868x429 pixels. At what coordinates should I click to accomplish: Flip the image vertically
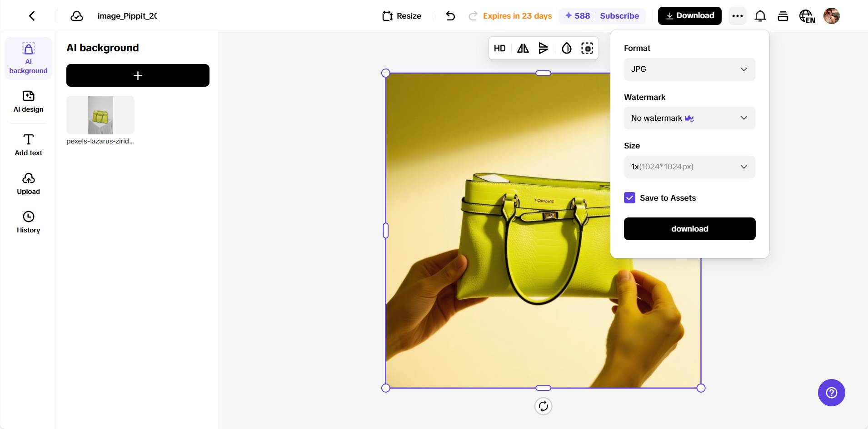[544, 48]
